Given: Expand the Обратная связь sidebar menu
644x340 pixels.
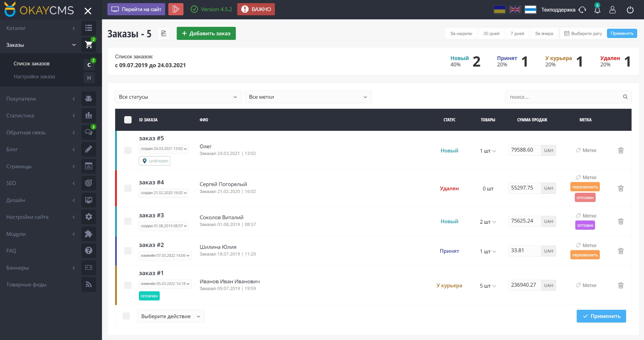Looking at the screenshot, I should [41, 132].
